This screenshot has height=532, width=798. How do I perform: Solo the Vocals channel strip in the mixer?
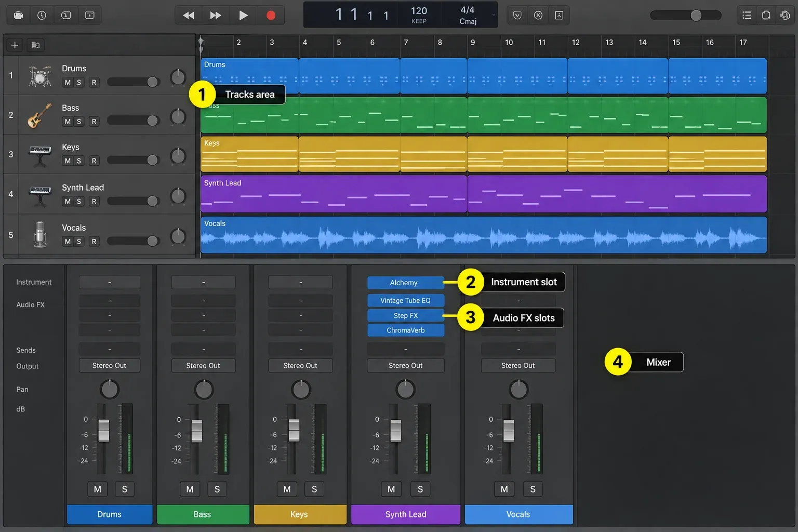(x=533, y=489)
